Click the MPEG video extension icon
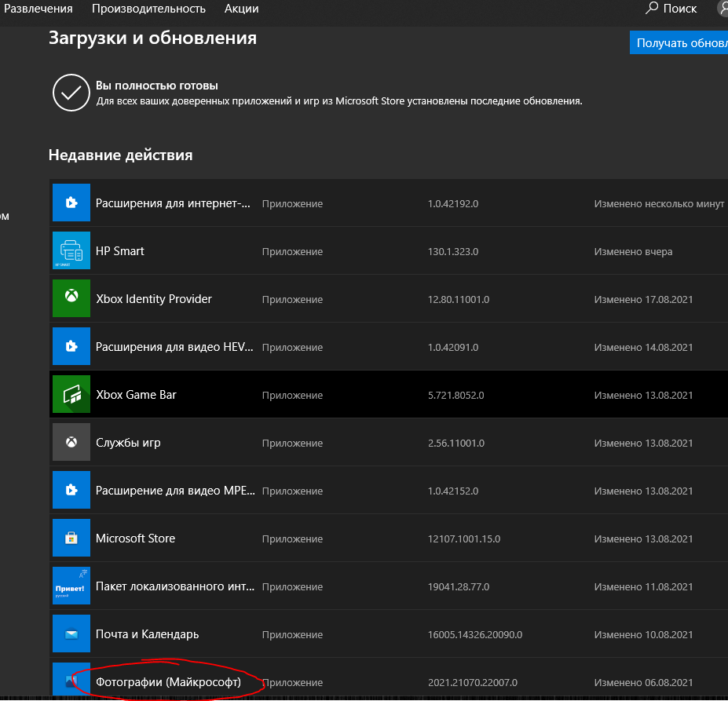The height and width of the screenshot is (701, 728). (x=71, y=491)
